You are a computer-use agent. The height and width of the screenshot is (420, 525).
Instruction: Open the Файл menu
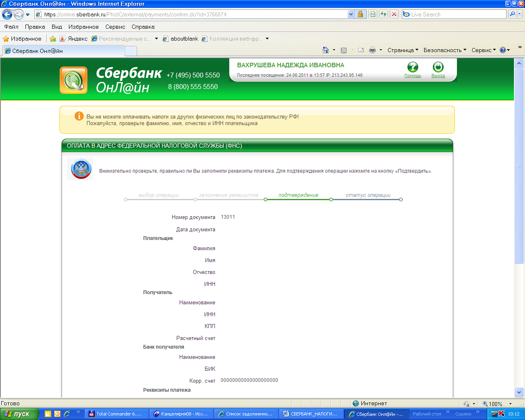pos(11,27)
